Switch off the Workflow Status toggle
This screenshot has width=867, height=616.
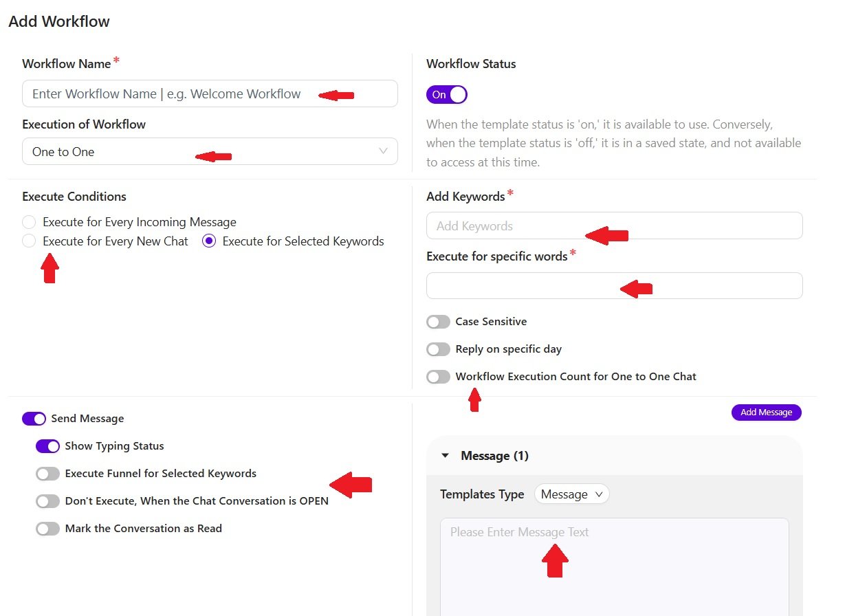[x=446, y=94]
